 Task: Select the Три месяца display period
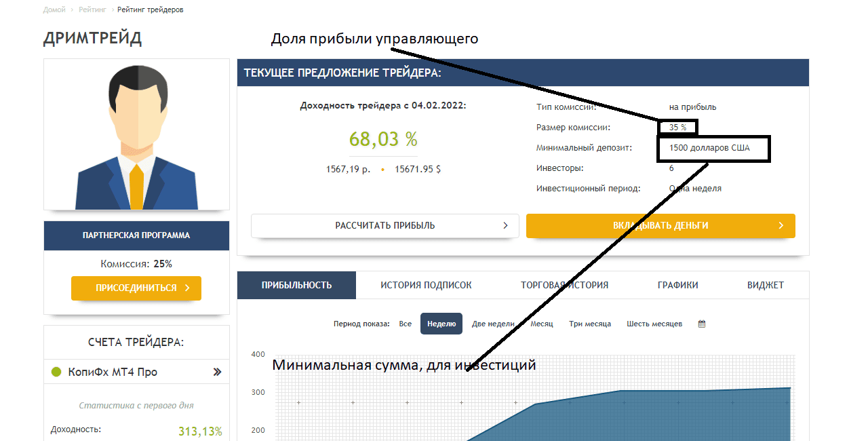point(590,324)
